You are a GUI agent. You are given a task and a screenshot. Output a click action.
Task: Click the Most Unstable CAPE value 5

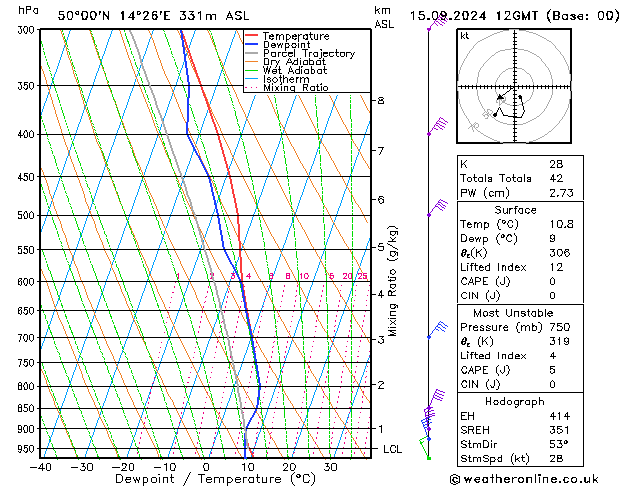(553, 370)
